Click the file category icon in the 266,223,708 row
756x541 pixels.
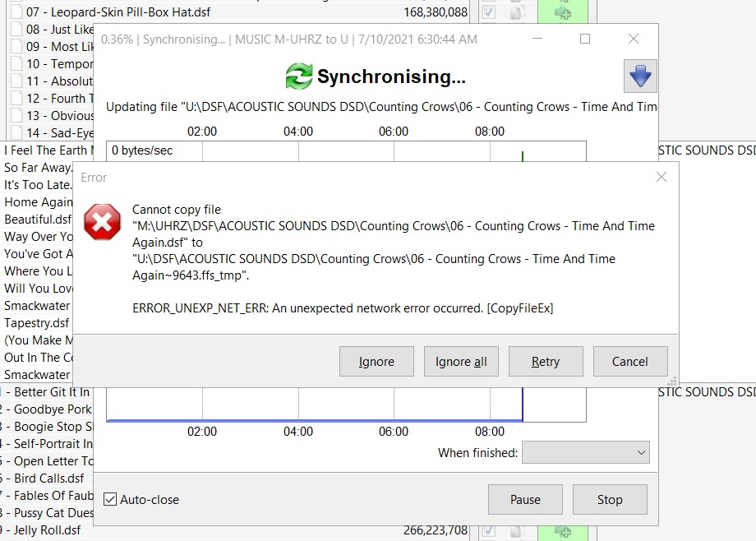point(518,531)
